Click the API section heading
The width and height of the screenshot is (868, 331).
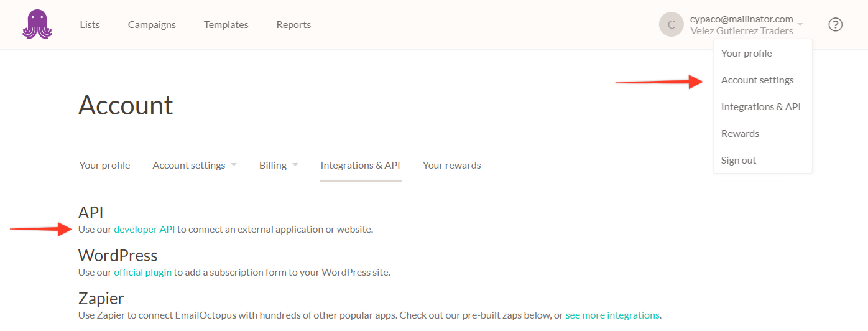pyautogui.click(x=91, y=213)
